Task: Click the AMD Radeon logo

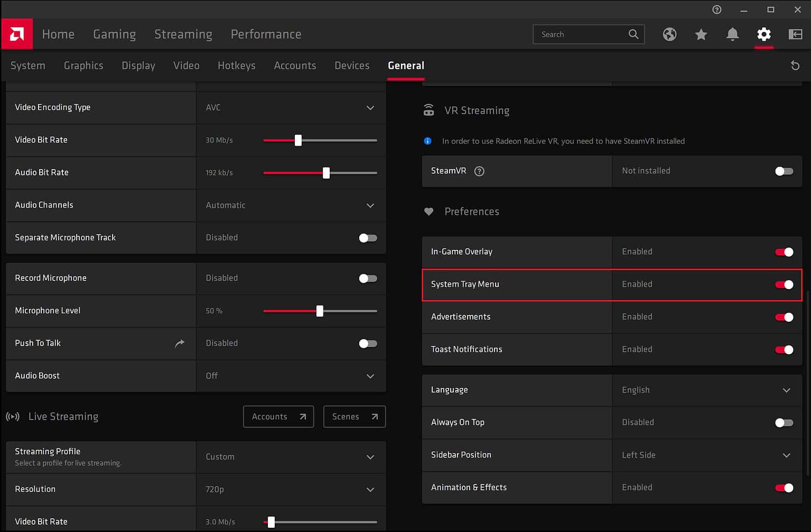Action: point(16,33)
